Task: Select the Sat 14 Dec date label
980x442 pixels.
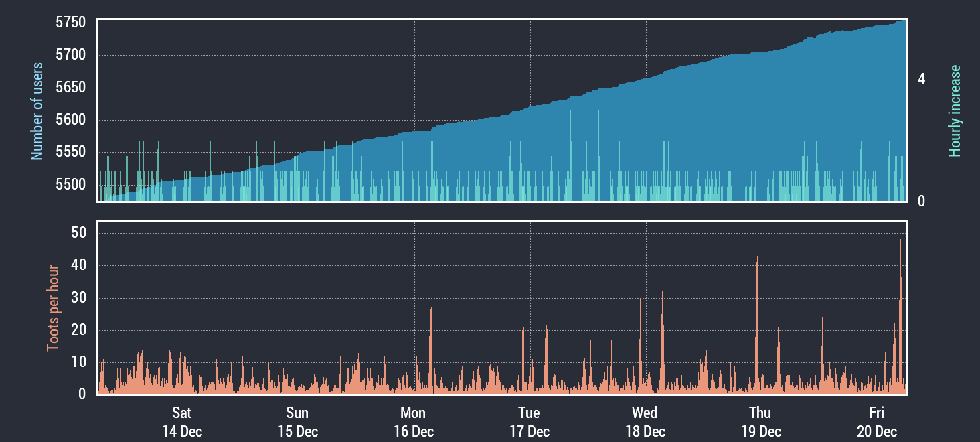Action: click(x=181, y=422)
